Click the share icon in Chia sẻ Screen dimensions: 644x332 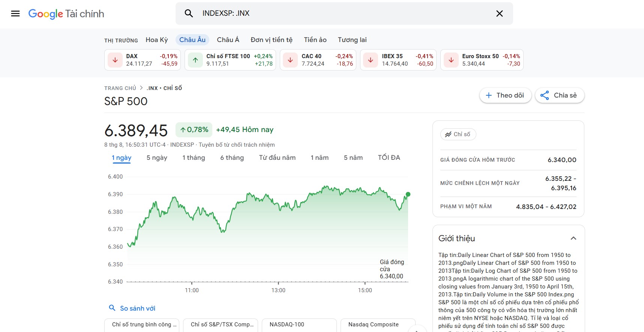point(545,95)
